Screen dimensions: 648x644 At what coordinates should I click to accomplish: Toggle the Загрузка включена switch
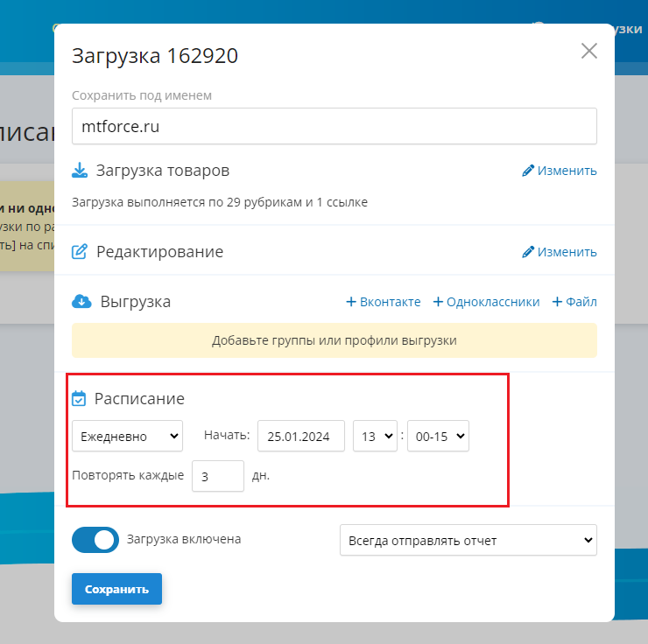(95, 540)
